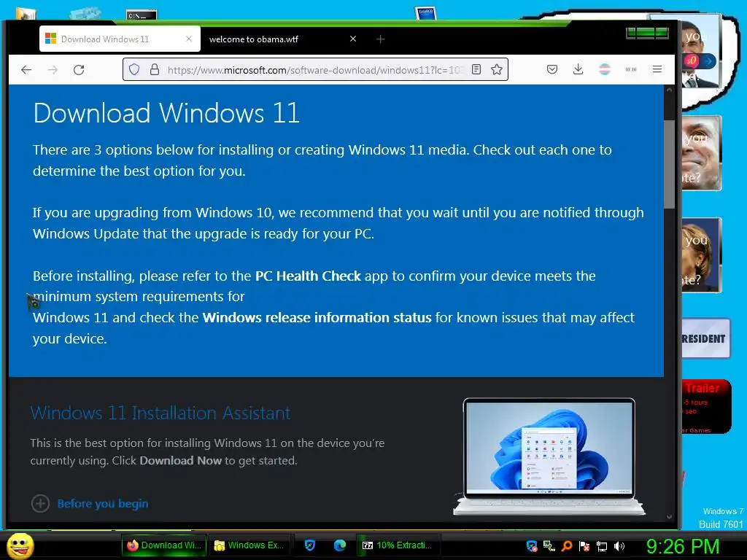Screen dimensions: 747x560
Task: Open a new browser tab
Action: tap(380, 39)
